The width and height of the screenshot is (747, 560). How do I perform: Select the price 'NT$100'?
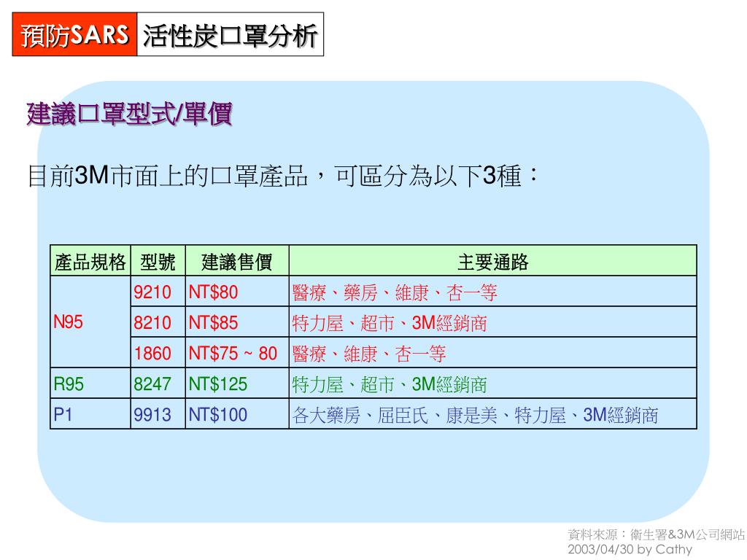coord(218,415)
